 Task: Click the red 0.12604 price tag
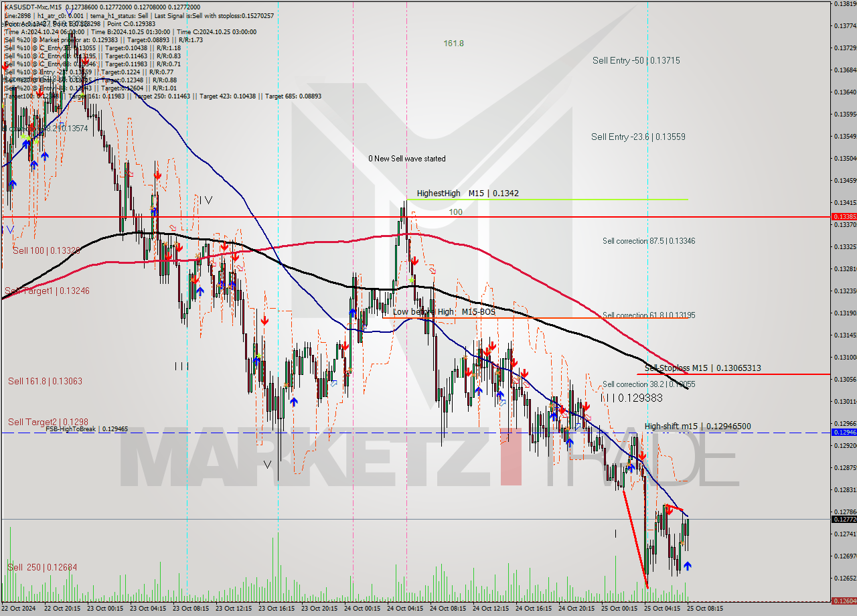pos(844,601)
